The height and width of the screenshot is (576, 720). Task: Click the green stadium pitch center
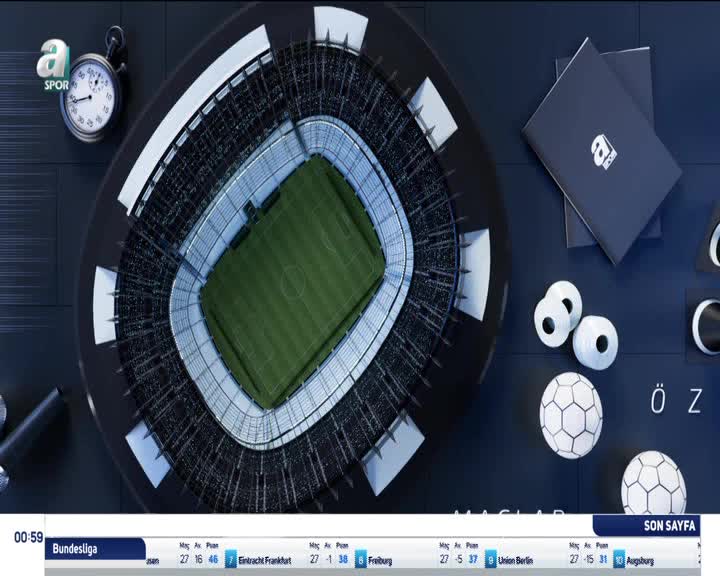coord(292,278)
